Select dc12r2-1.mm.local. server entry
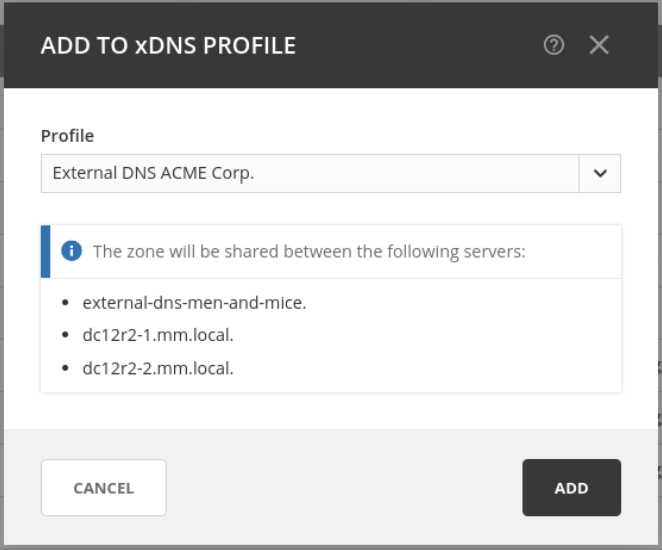The height and width of the screenshot is (550, 662). tap(158, 335)
